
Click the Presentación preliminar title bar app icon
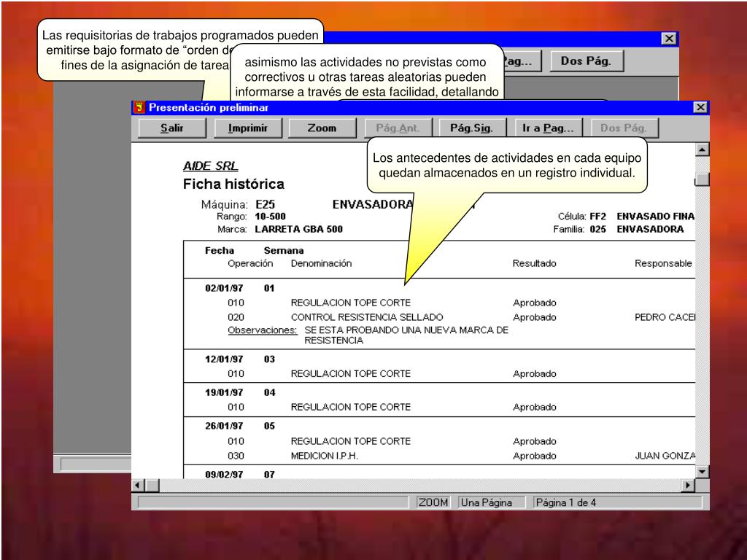tap(139, 108)
